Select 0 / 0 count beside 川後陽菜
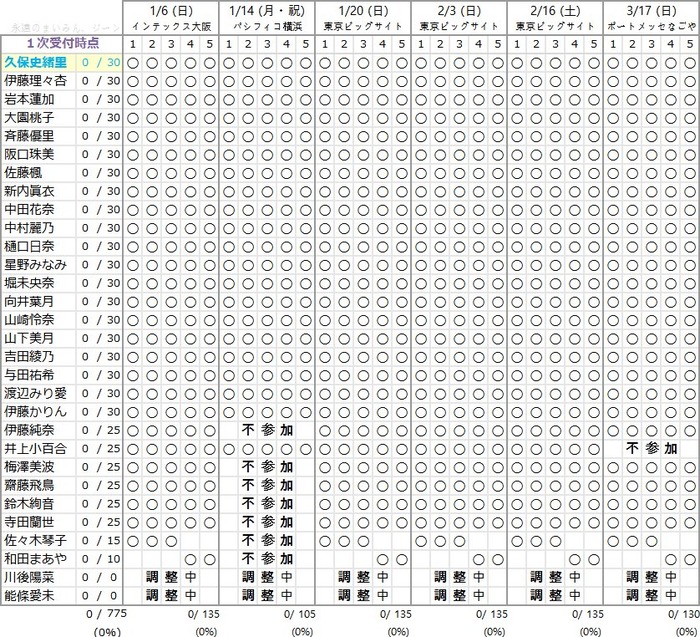The height and width of the screenshot is (637, 700). click(100, 578)
